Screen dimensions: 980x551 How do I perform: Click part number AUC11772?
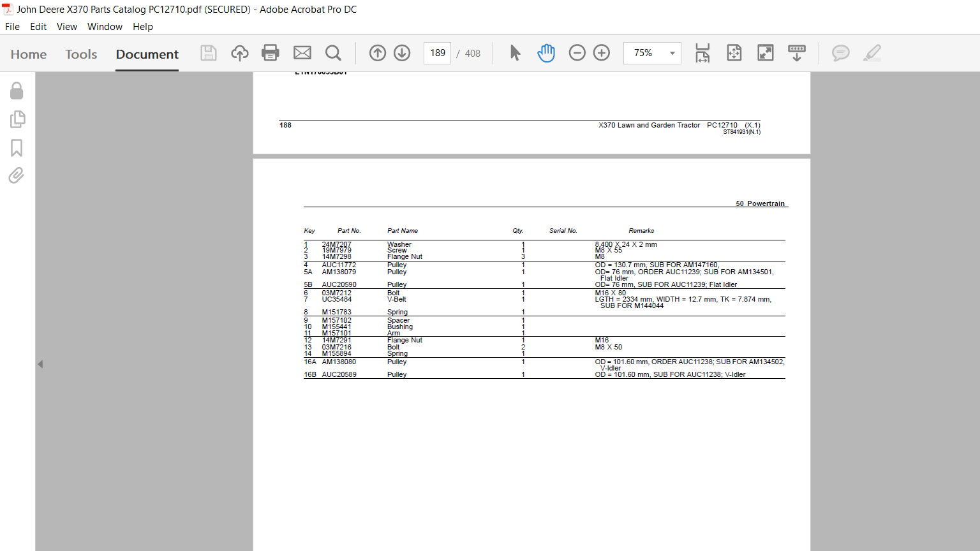click(x=339, y=265)
